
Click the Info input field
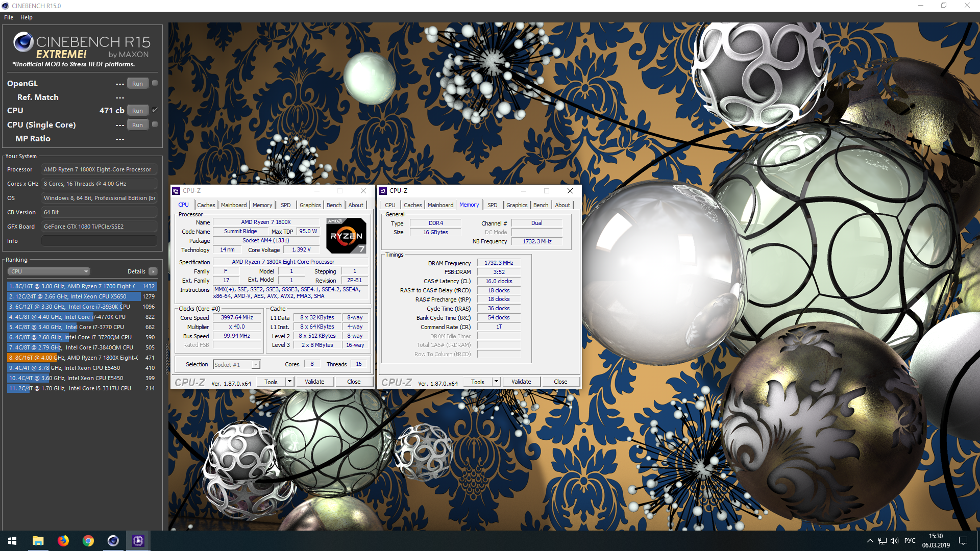99,241
